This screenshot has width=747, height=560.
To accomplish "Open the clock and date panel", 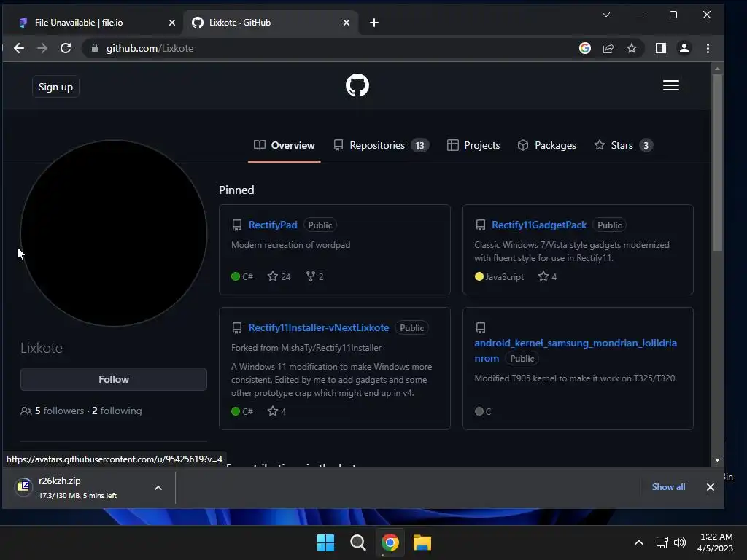I will 715,542.
